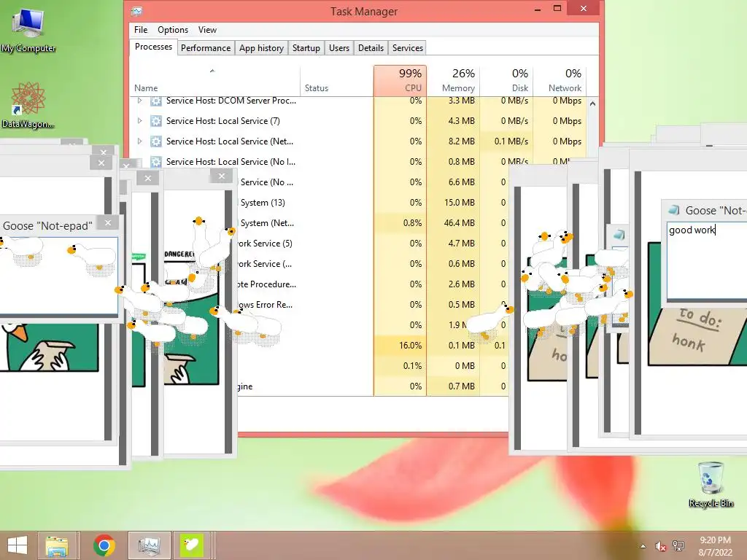The height and width of the screenshot is (560, 747).
Task: Minimize the Task Manager window
Action: click(538, 9)
